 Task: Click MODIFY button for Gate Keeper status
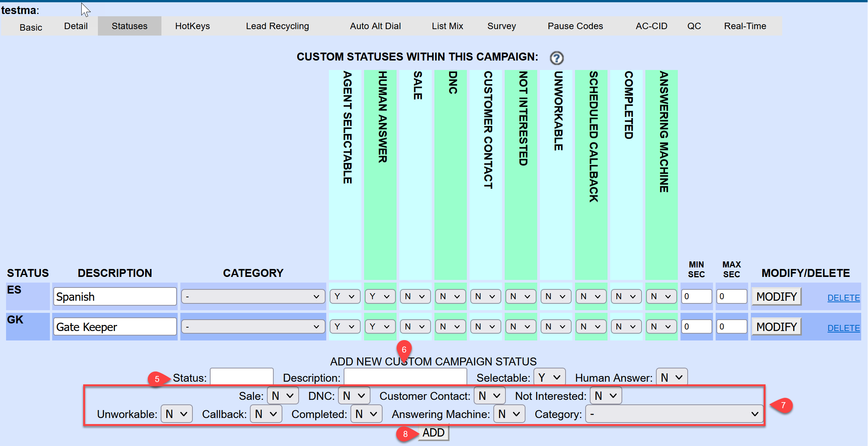(776, 327)
